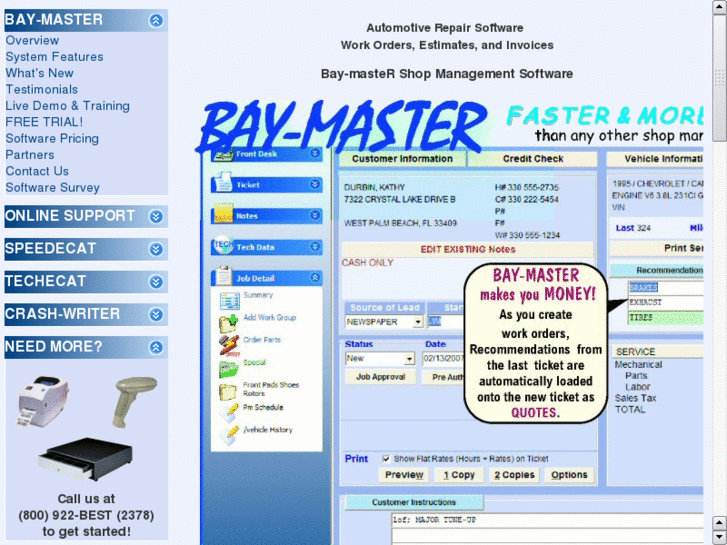Click the page scrollbar up arrow
Viewport: 727px width, 545px height.
720,7
